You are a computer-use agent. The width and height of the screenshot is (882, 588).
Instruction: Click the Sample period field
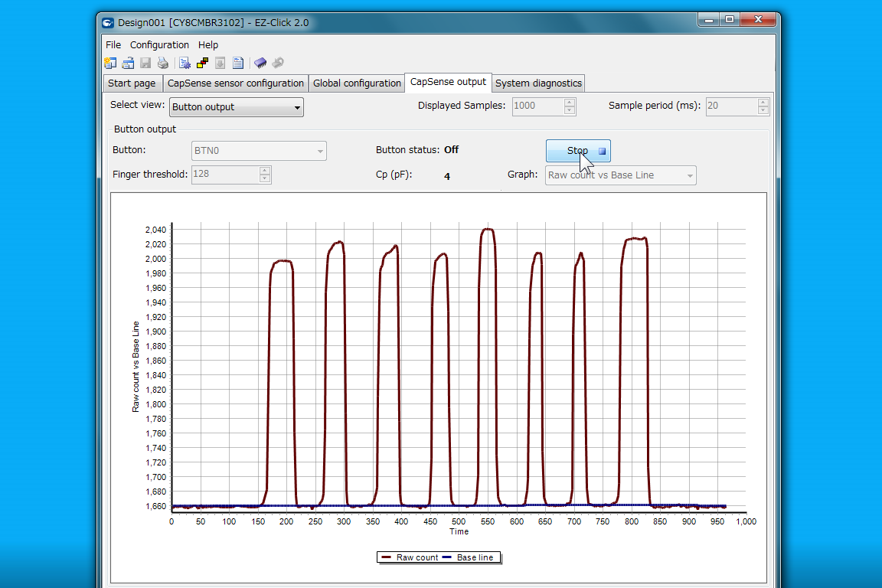click(x=732, y=106)
